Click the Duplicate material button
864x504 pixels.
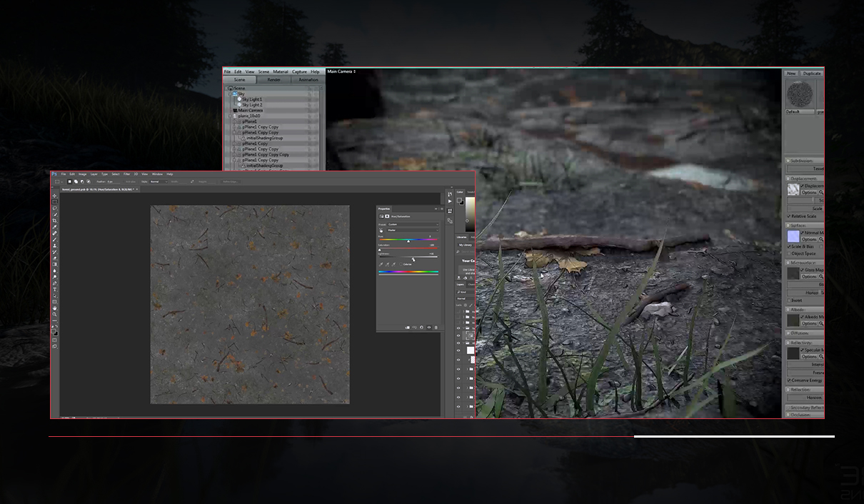812,73
